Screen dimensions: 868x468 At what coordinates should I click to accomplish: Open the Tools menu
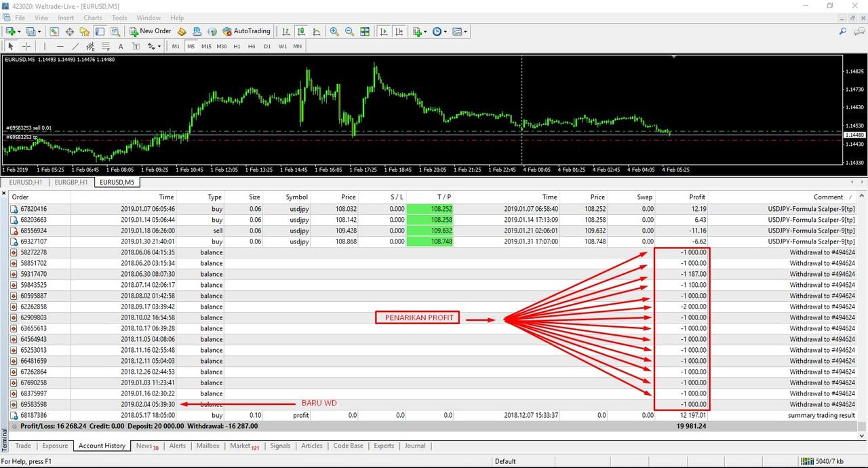tap(119, 18)
